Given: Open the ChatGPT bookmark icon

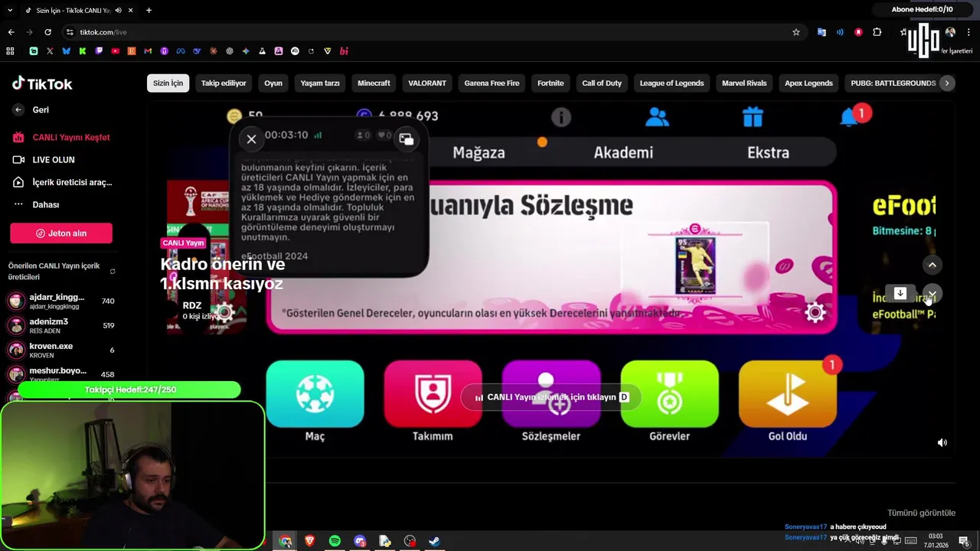Looking at the screenshot, I should click(230, 51).
